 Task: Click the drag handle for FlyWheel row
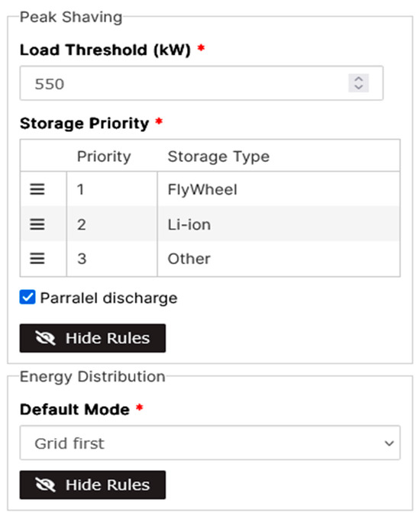pos(37,189)
